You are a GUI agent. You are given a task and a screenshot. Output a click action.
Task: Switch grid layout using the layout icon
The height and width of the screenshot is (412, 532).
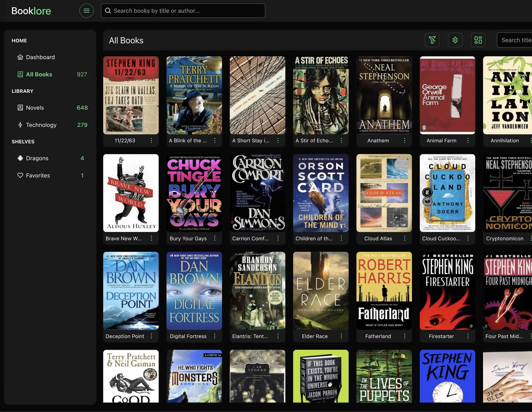(478, 40)
